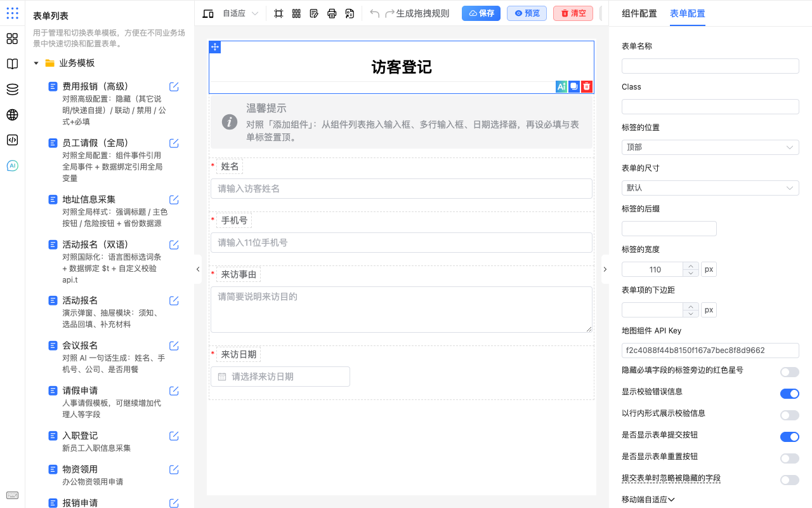
Task: Toggle 隐藏必填字段的标签旁边的红色星号 switch
Action: [x=789, y=372]
